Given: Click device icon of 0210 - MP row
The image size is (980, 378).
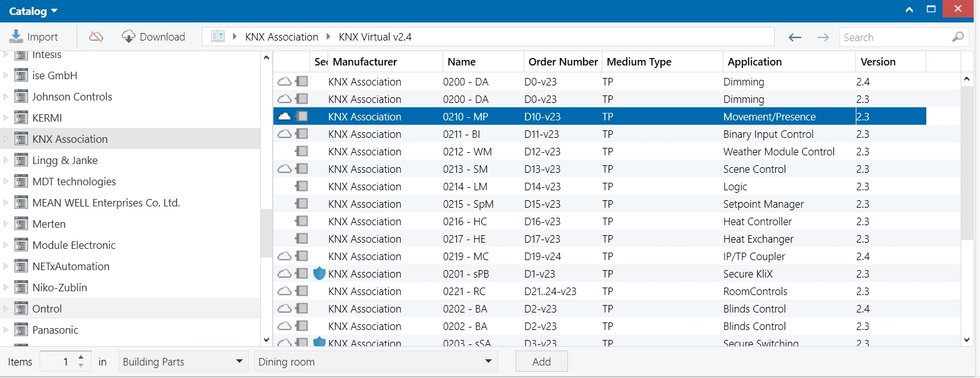Looking at the screenshot, I should coord(302,117).
